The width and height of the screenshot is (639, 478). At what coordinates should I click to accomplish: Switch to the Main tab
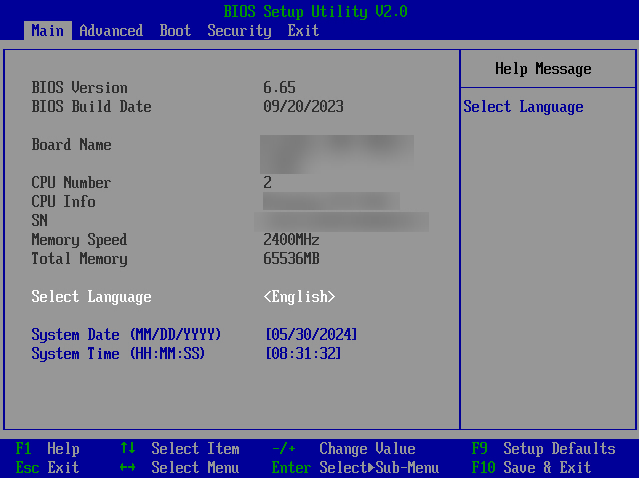48,31
